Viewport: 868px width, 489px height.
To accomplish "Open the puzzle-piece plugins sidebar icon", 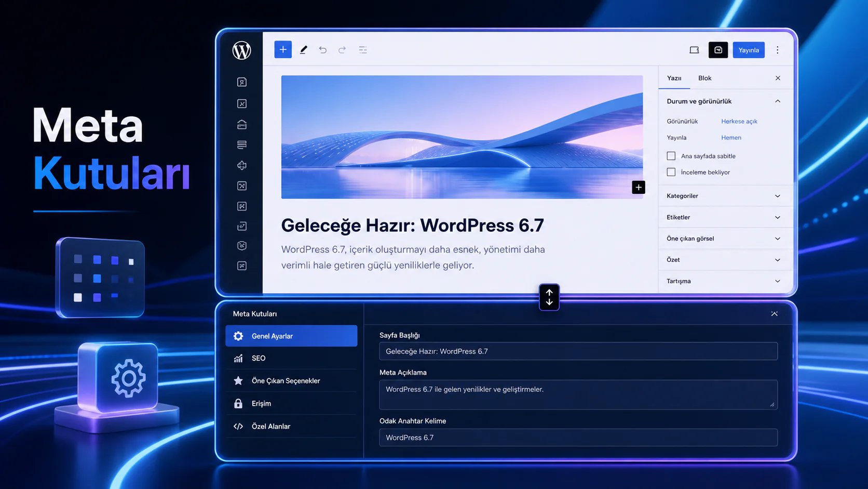I will pyautogui.click(x=242, y=165).
